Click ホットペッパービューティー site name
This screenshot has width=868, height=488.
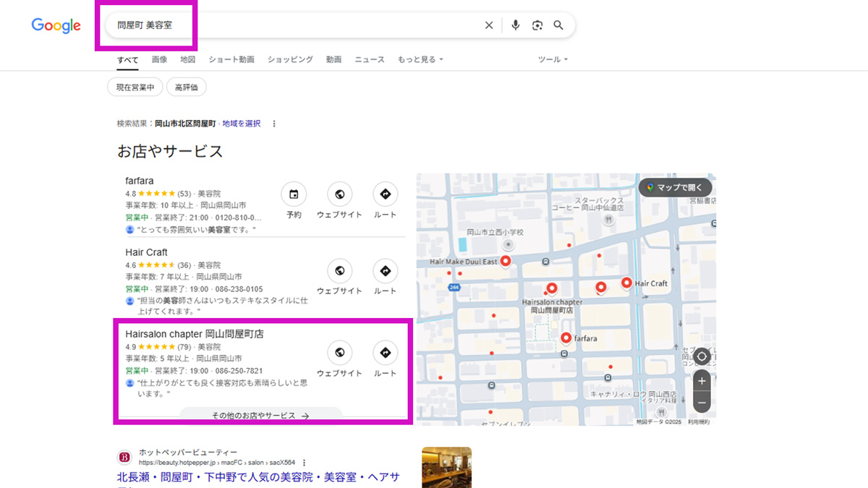[188, 452]
